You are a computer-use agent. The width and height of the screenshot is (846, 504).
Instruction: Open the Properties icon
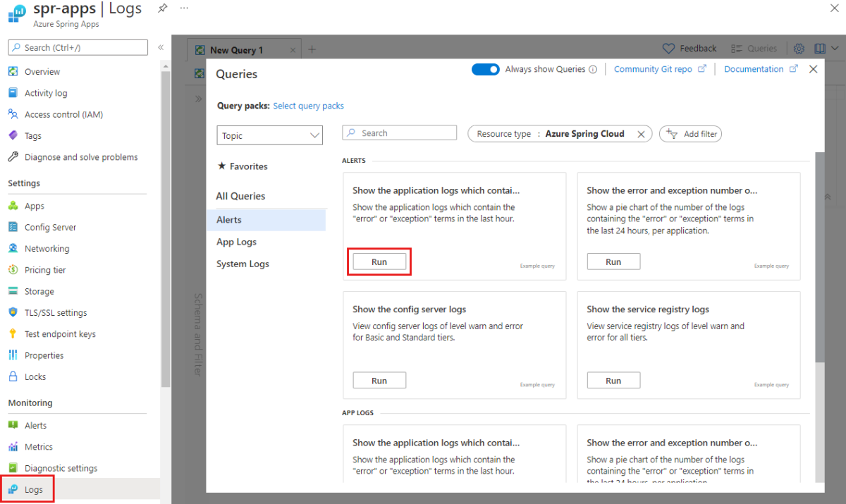coord(13,355)
